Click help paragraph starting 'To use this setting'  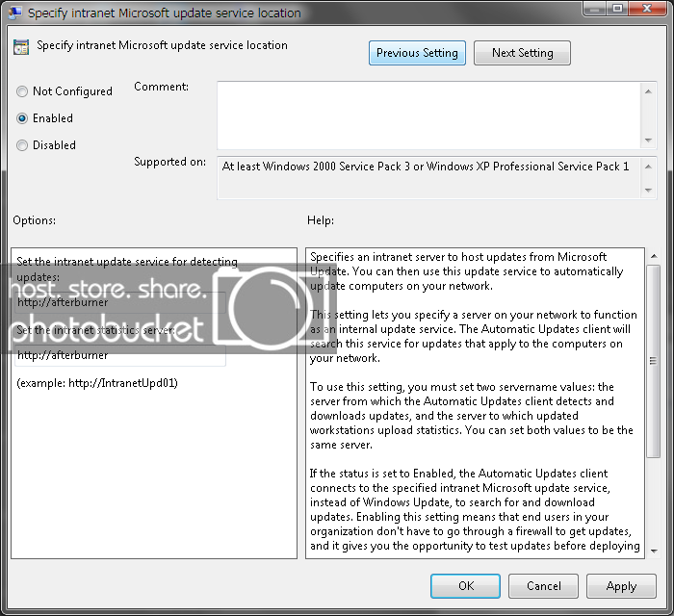[x=472, y=416]
